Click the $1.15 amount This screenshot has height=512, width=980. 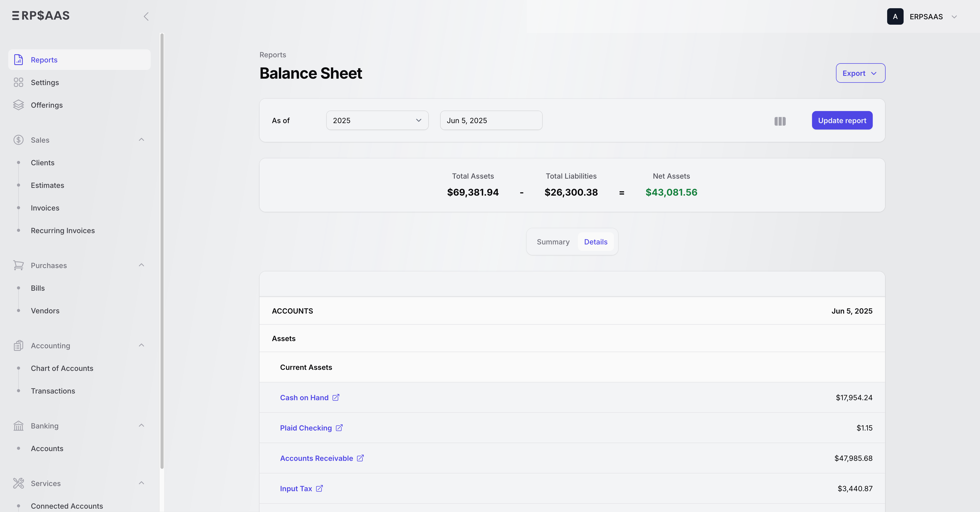point(864,428)
